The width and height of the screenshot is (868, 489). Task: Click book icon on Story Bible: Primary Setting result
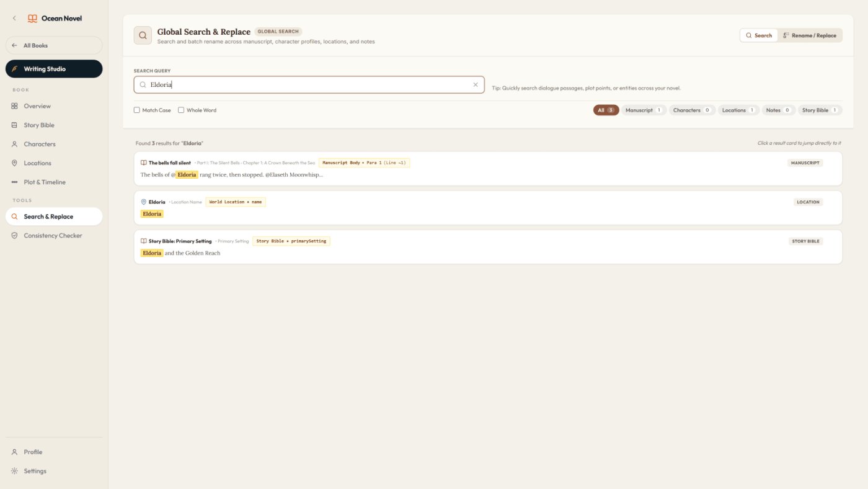pos(144,241)
